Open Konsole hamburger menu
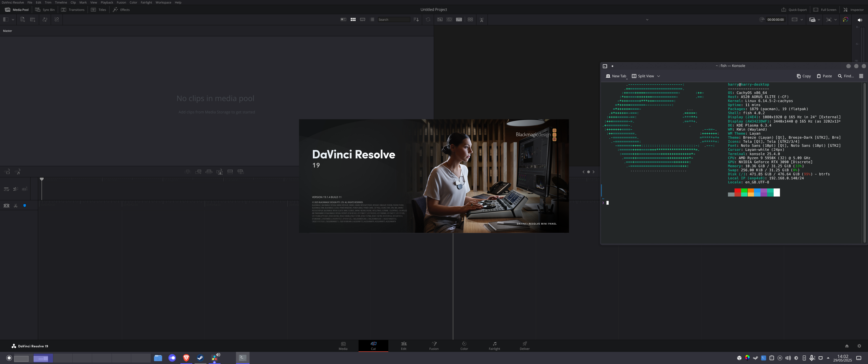 (x=861, y=76)
